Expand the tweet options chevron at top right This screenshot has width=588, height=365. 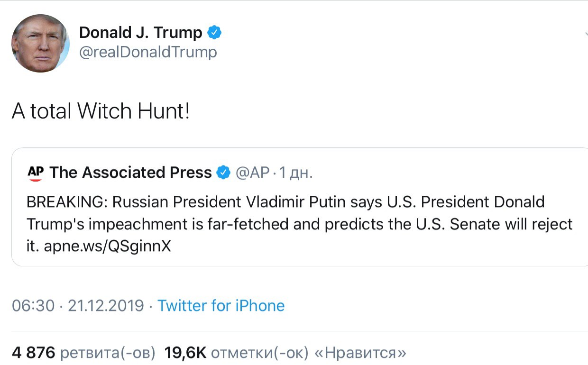(x=585, y=34)
